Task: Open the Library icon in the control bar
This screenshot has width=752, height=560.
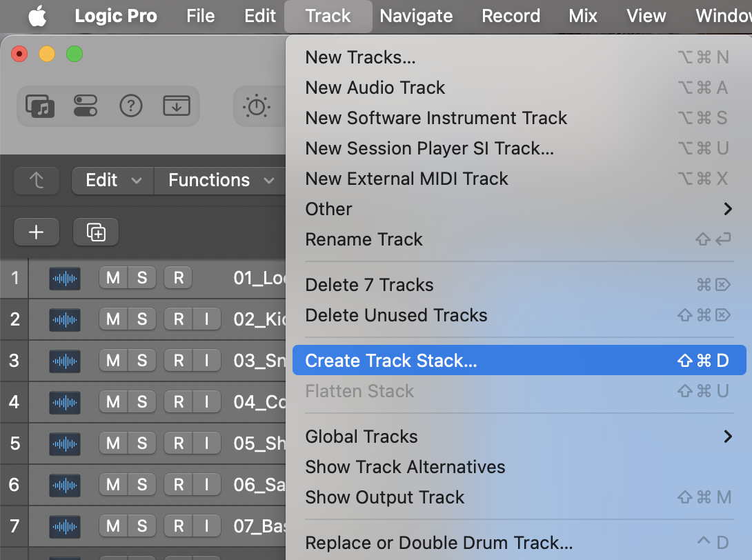Action: coord(39,106)
